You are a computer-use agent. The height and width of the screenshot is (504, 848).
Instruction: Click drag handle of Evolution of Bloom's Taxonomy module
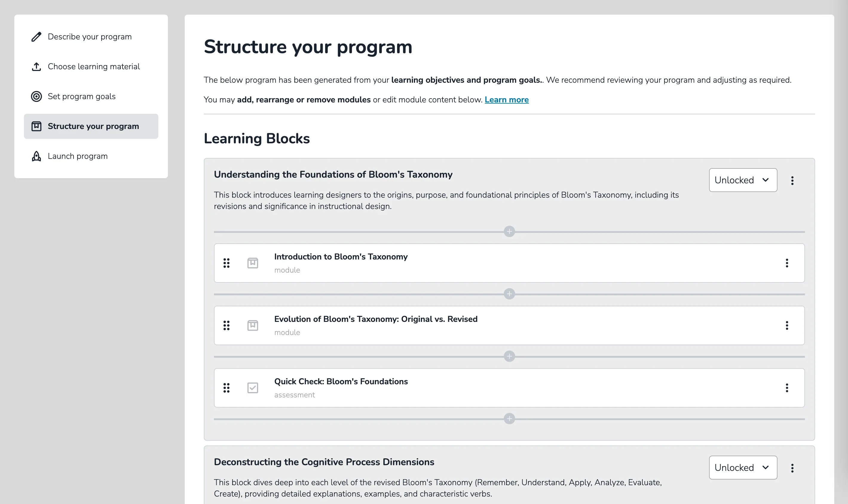(x=226, y=325)
